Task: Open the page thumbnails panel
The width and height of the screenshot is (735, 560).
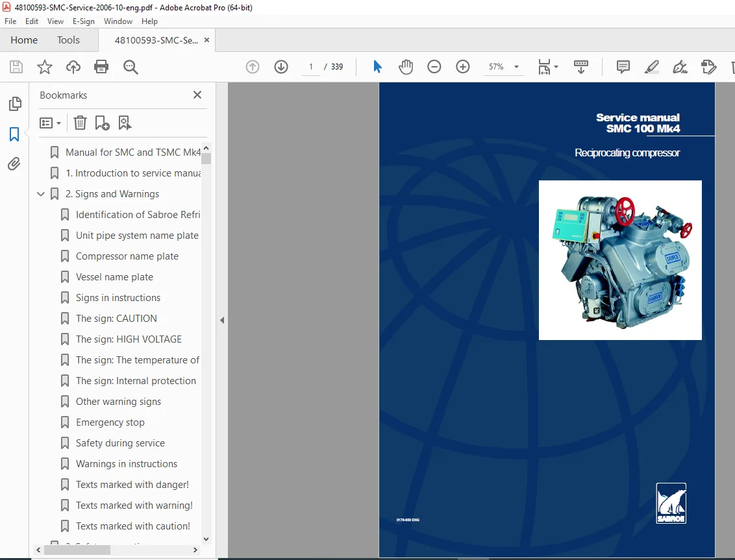Action: pos(15,104)
